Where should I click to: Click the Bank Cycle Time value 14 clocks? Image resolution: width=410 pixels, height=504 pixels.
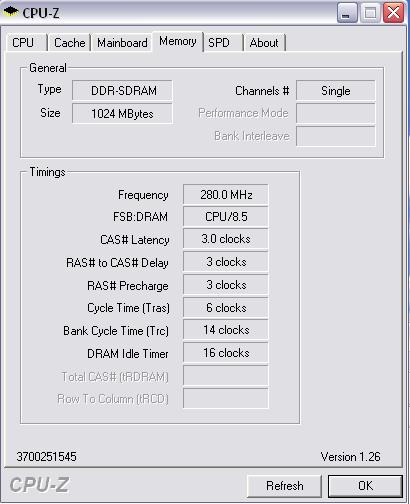point(226,330)
